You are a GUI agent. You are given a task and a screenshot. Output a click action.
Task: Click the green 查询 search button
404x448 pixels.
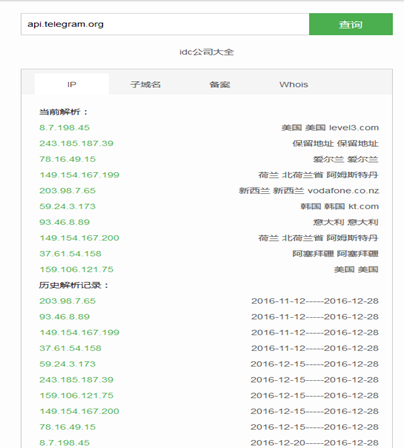(351, 24)
